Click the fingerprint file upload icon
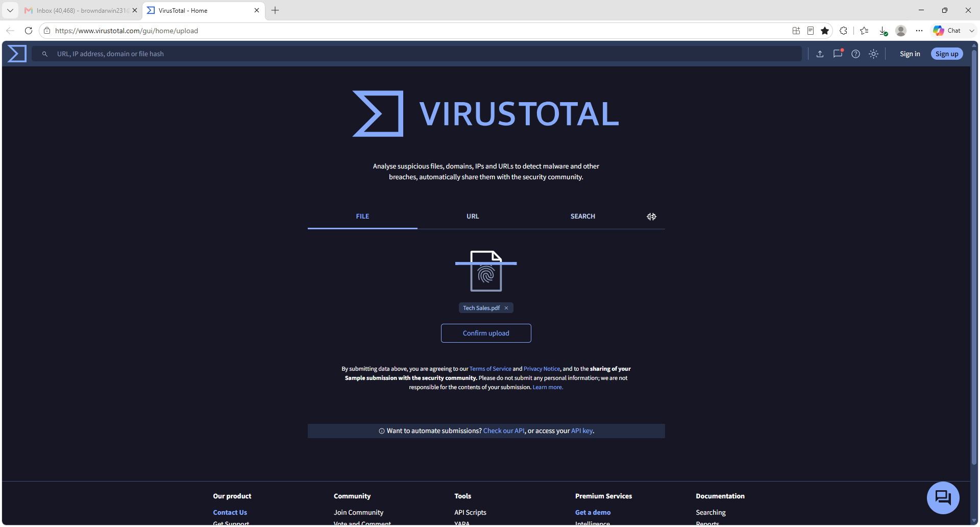The image size is (980, 527). (x=486, y=271)
